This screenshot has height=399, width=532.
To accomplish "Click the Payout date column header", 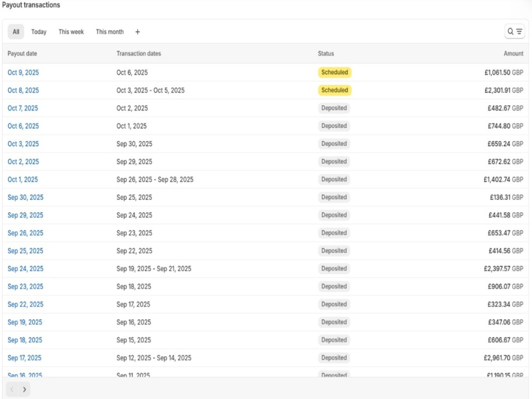I will tap(22, 54).
